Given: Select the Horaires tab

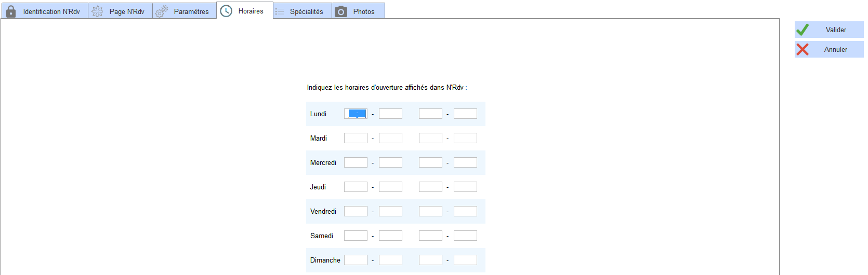Looking at the screenshot, I should (245, 10).
